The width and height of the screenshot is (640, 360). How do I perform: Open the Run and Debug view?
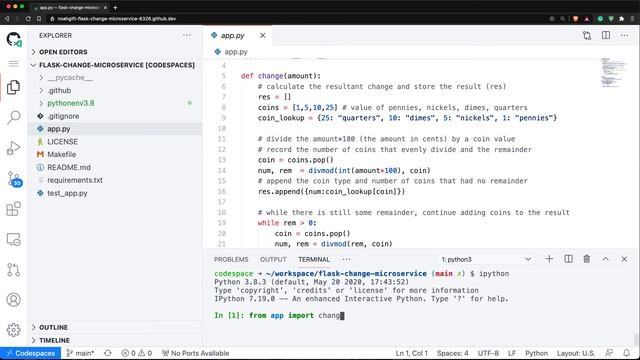(13, 148)
